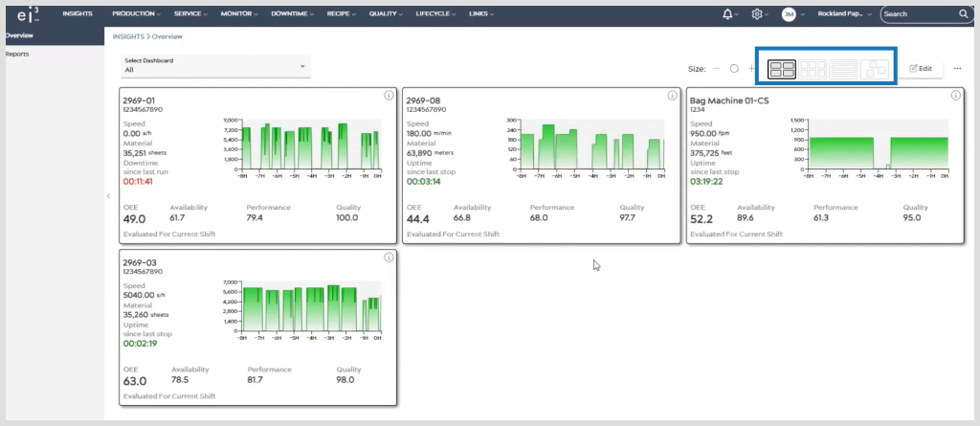980x426 pixels.
Task: Increase tile size with plus
Action: (x=751, y=69)
